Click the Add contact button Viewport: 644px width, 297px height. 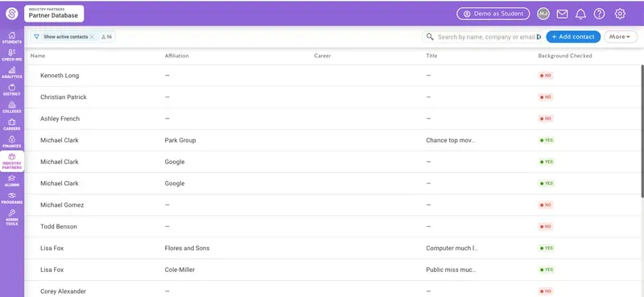(573, 36)
